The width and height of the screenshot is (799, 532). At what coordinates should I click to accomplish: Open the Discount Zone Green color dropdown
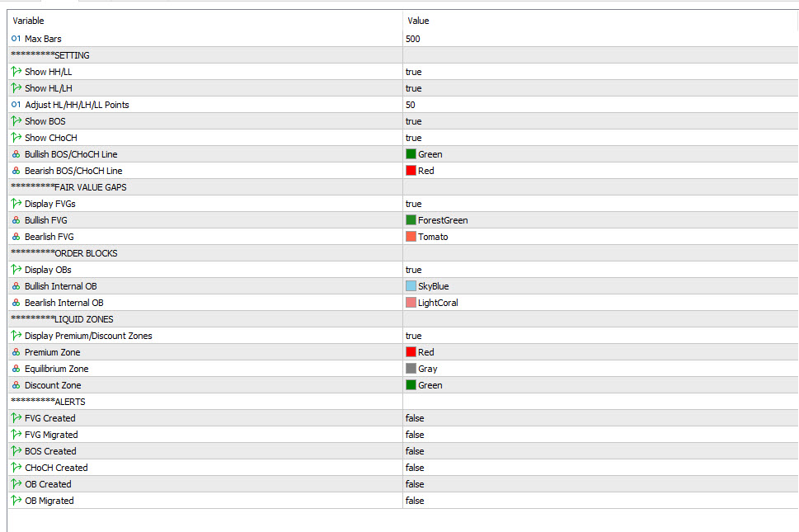[x=430, y=385]
